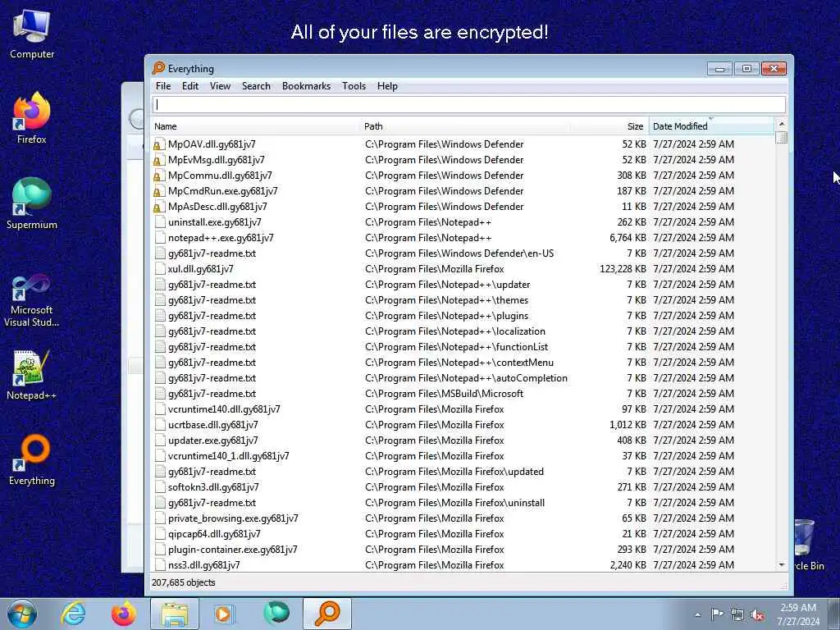Viewport: 840px width, 630px height.
Task: Select the file nss3.dll.gy681jv7
Action: point(203,564)
